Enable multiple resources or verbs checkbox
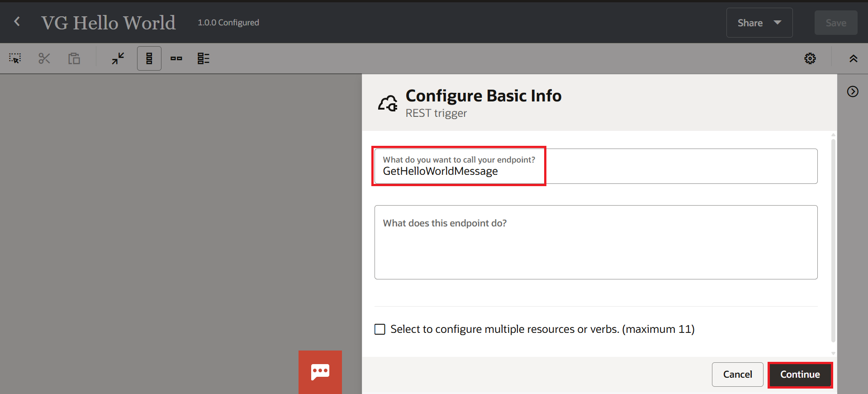This screenshot has width=868, height=394. (x=380, y=329)
